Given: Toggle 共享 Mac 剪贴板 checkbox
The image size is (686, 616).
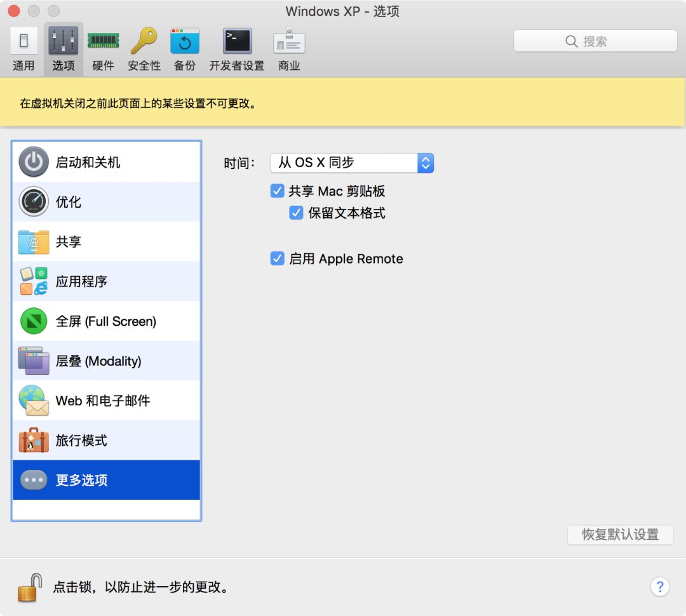Looking at the screenshot, I should [x=277, y=191].
